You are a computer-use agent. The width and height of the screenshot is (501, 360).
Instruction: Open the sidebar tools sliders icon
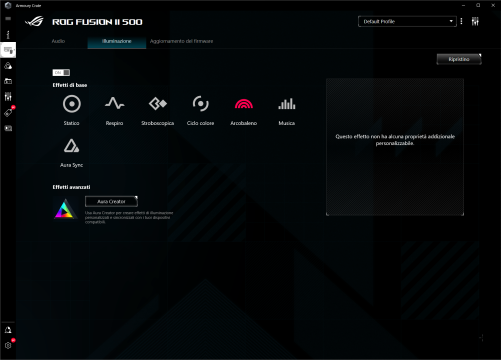click(8, 97)
